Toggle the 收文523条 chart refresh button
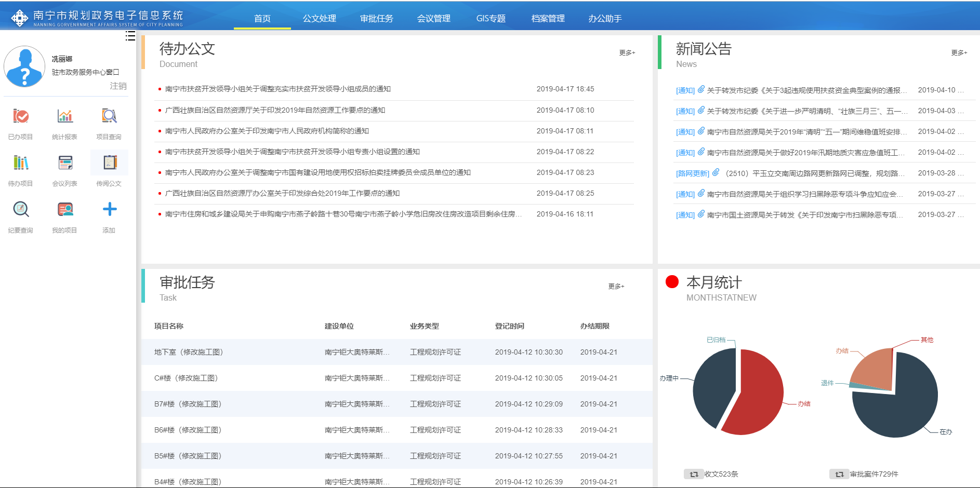980x488 pixels. point(694,474)
